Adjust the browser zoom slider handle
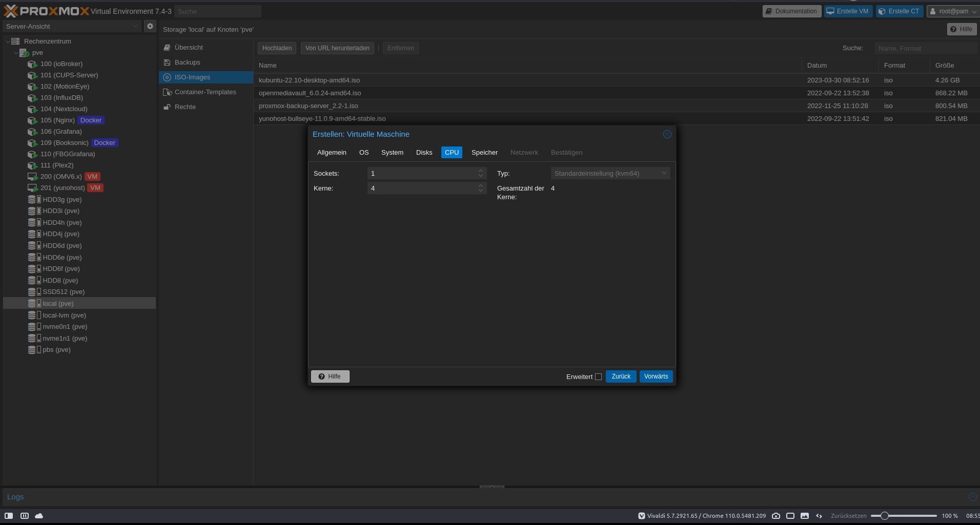Image resolution: width=980 pixels, height=525 pixels. (884, 516)
